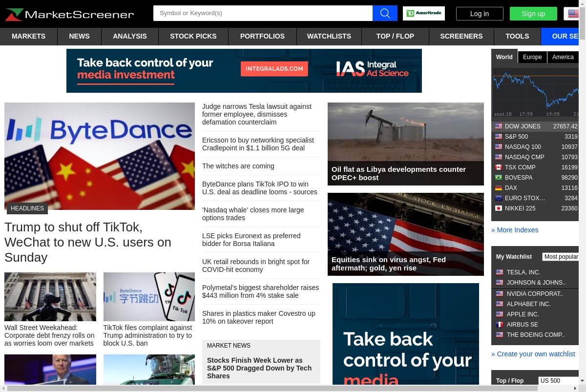Open the MARKETS menu

pos(28,36)
